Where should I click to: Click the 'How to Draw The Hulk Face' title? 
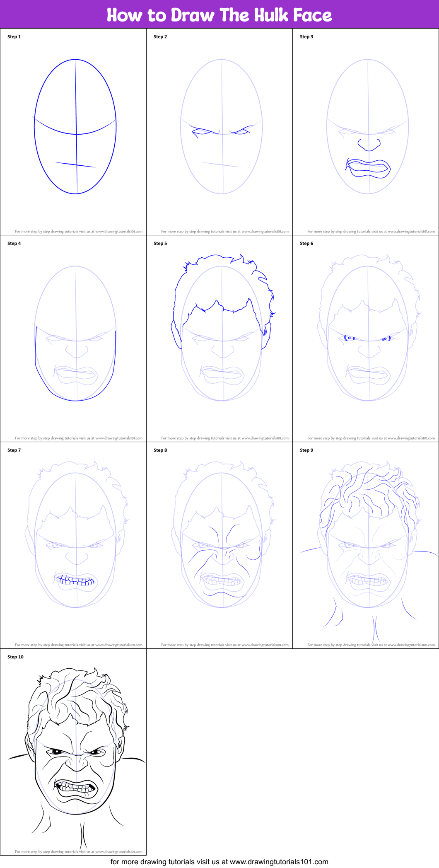coord(219,15)
